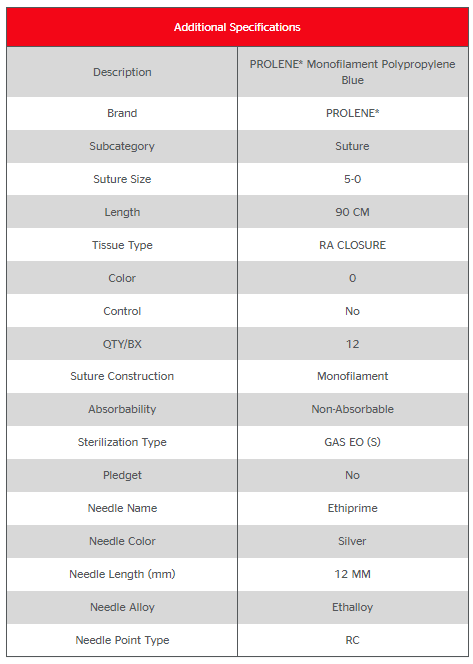The width and height of the screenshot is (473, 664).
Task: Select the Brand row label
Action: coord(122,113)
